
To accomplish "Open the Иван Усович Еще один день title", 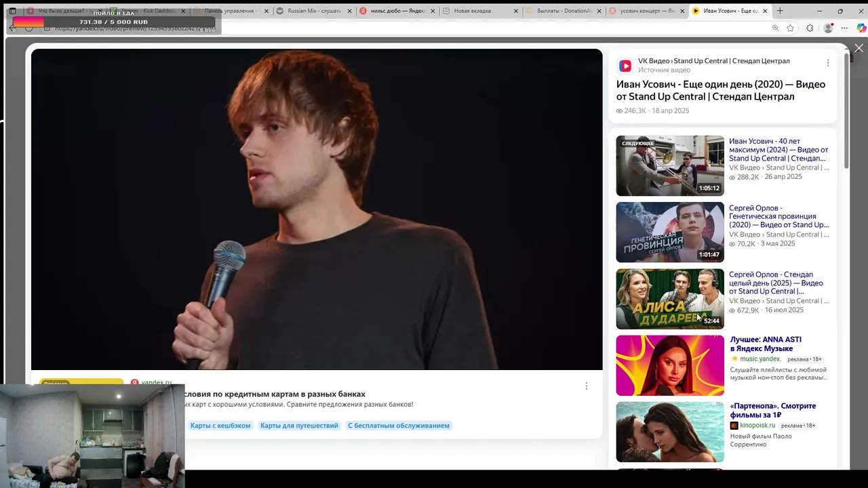I will tap(721, 90).
